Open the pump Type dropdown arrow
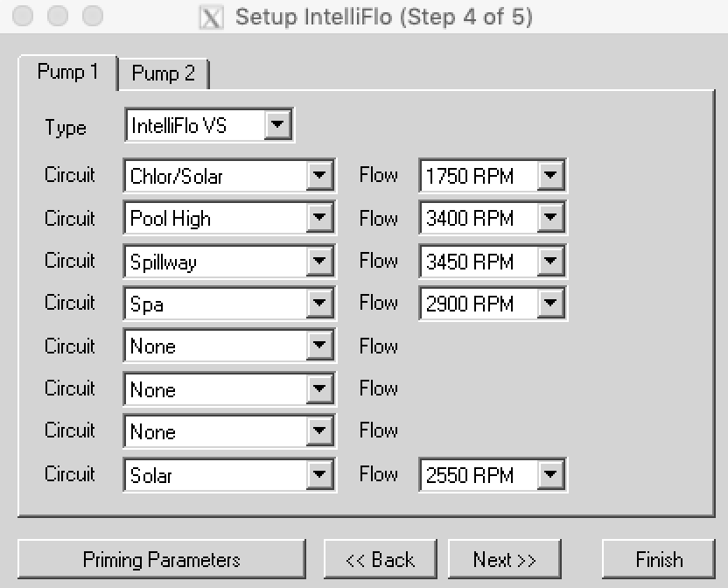This screenshot has width=728, height=588. pos(277,125)
